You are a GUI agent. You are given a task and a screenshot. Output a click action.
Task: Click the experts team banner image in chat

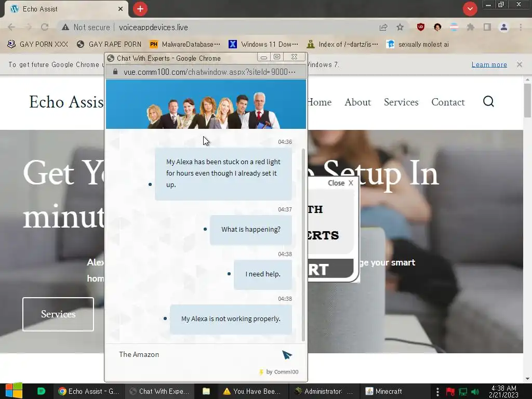(x=206, y=104)
